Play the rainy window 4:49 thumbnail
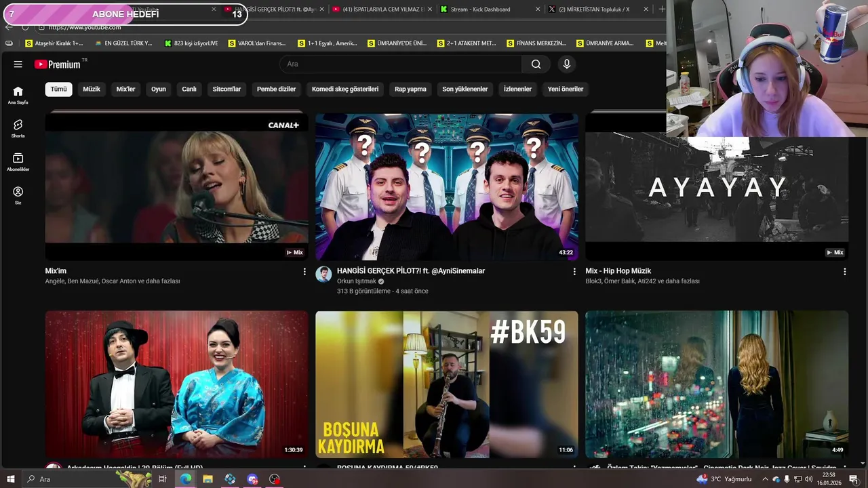 tap(717, 384)
